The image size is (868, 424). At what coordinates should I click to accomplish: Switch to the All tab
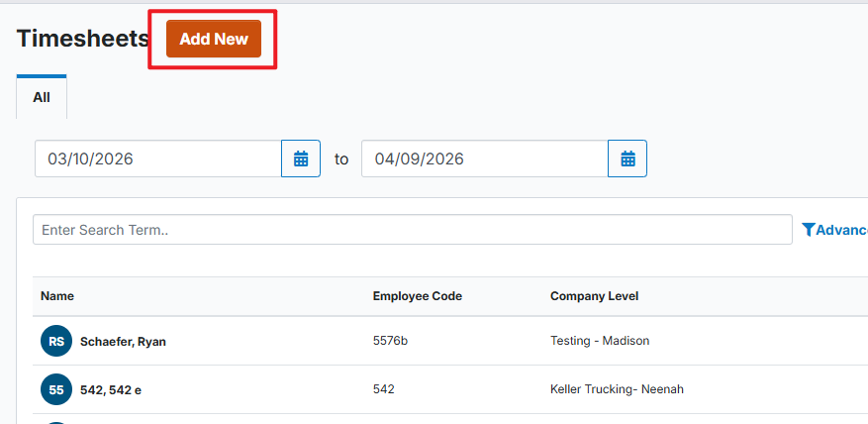(x=42, y=97)
